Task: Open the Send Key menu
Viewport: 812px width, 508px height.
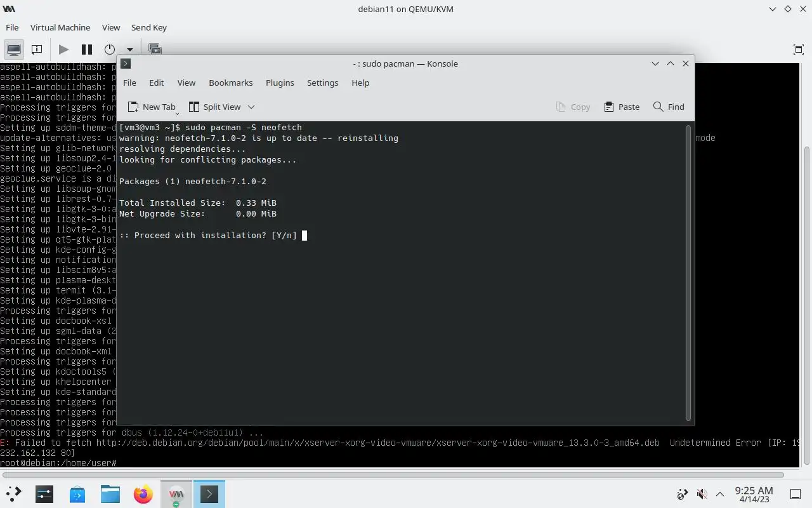Action: point(149,27)
